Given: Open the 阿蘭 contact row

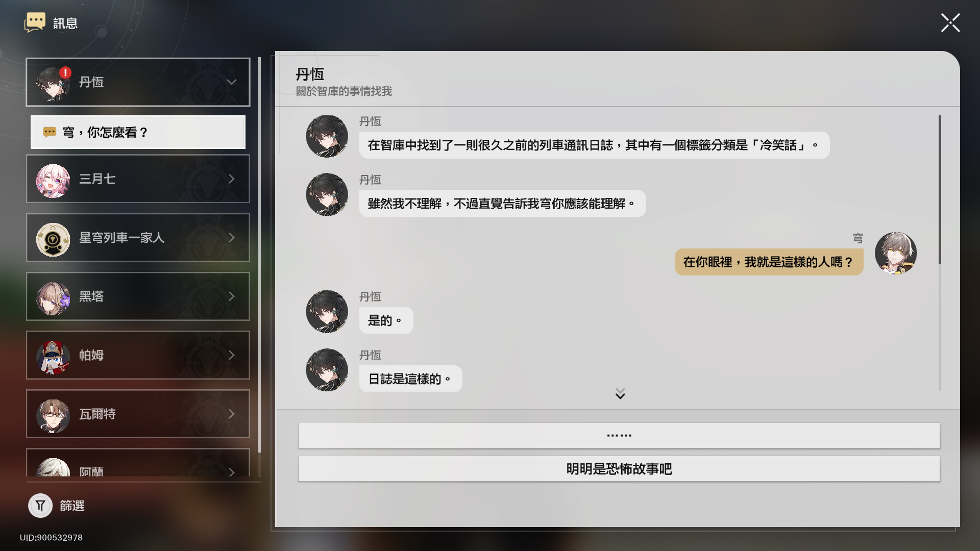Looking at the screenshot, I should click(138, 463).
